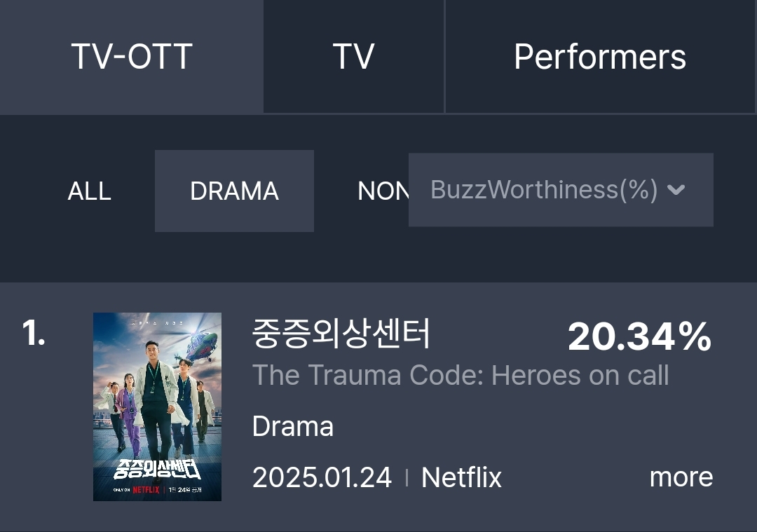Click the English title The Trauma Code

pos(461,376)
